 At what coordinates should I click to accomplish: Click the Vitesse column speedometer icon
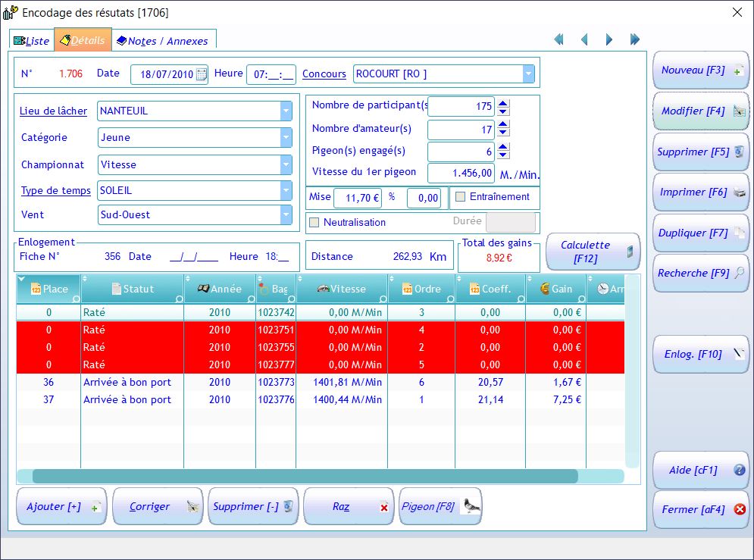point(323,289)
